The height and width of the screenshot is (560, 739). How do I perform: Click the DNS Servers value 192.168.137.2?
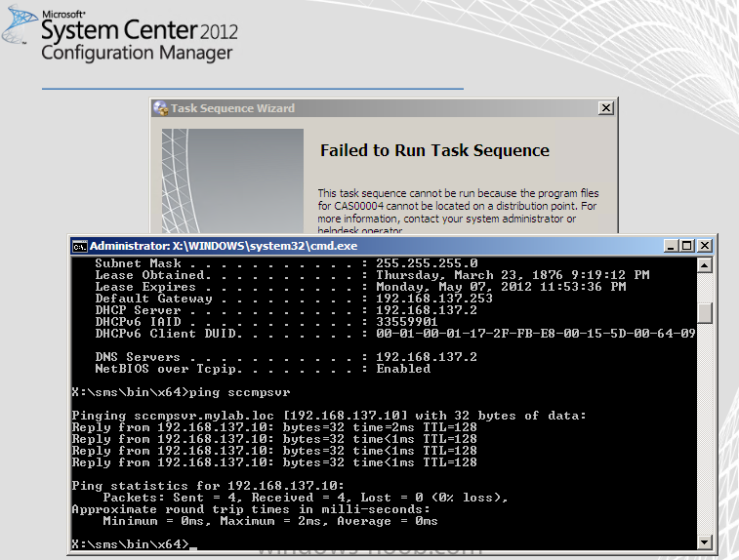tap(427, 357)
